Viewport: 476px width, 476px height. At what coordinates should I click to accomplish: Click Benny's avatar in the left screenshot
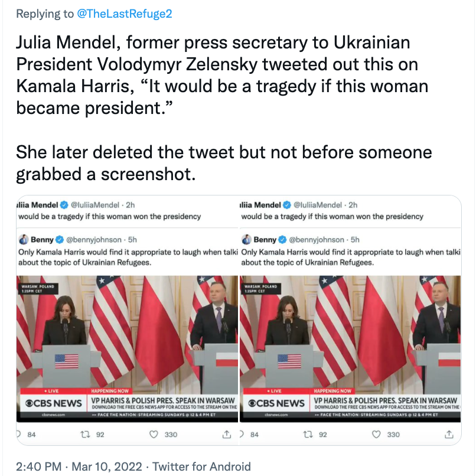[x=24, y=240]
